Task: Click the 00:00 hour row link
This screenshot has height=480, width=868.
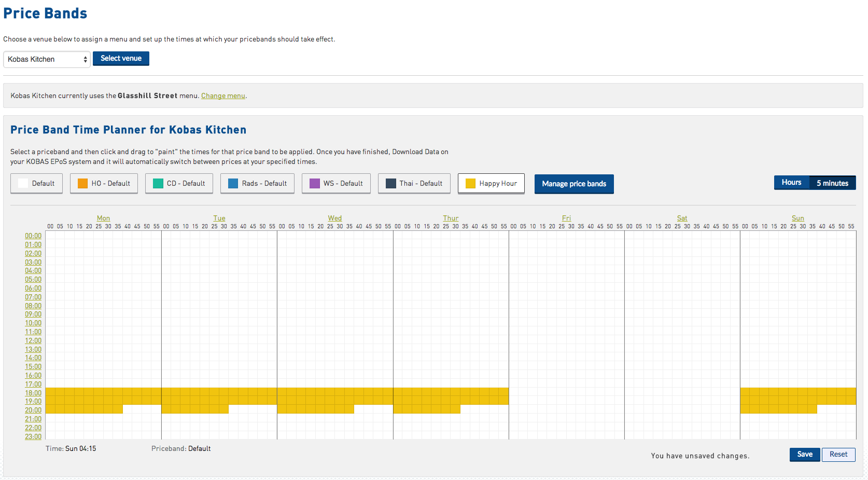Action: tap(33, 236)
